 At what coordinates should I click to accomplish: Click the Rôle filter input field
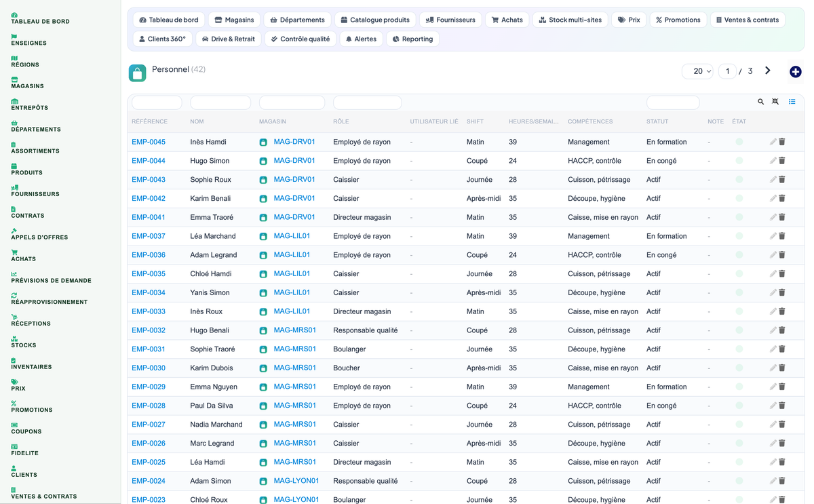[367, 102]
